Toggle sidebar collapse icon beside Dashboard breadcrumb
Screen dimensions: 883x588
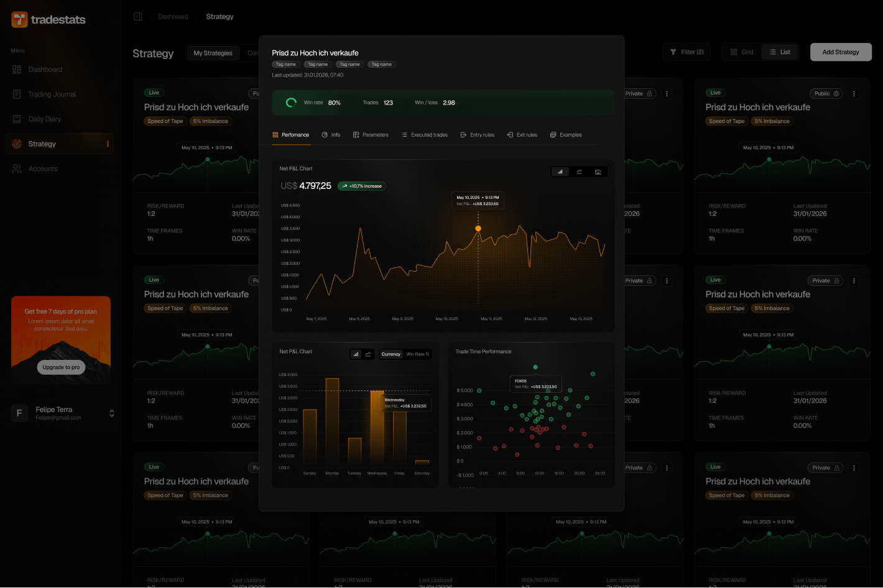coord(138,17)
